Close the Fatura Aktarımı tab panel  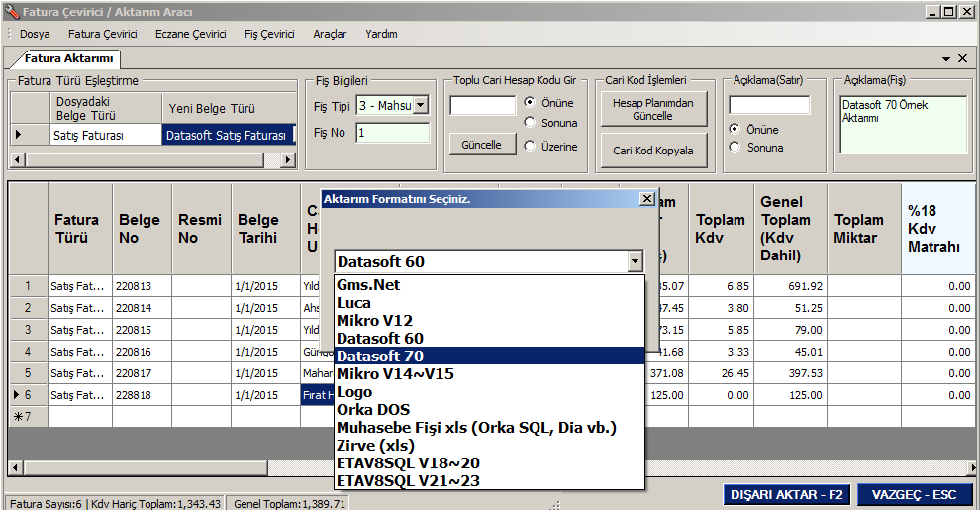coord(963,58)
